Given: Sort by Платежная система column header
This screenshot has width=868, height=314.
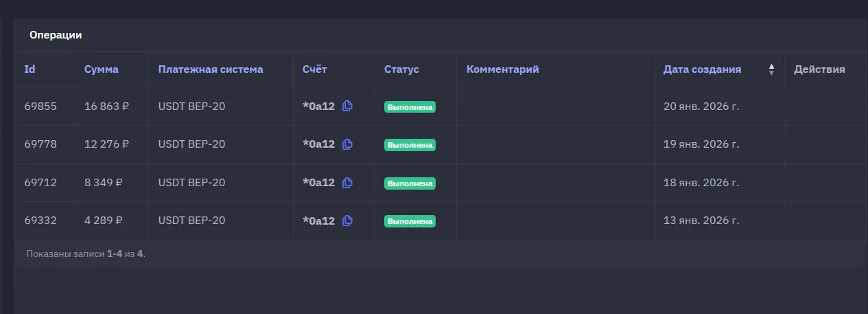Looking at the screenshot, I should [211, 69].
